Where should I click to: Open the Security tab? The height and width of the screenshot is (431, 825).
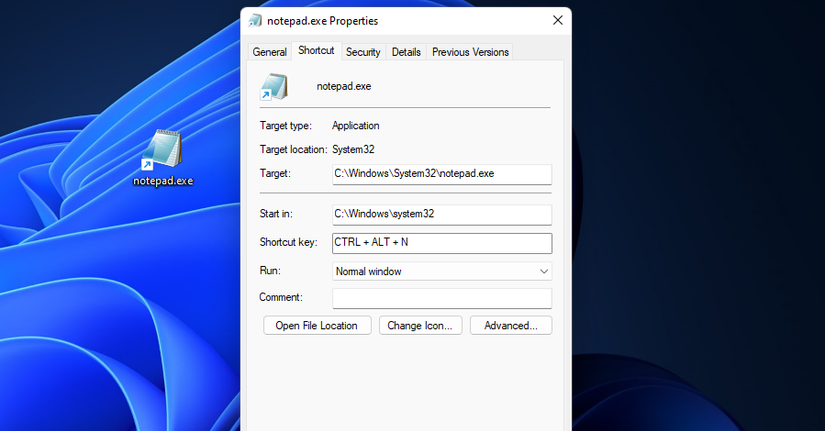(x=363, y=52)
